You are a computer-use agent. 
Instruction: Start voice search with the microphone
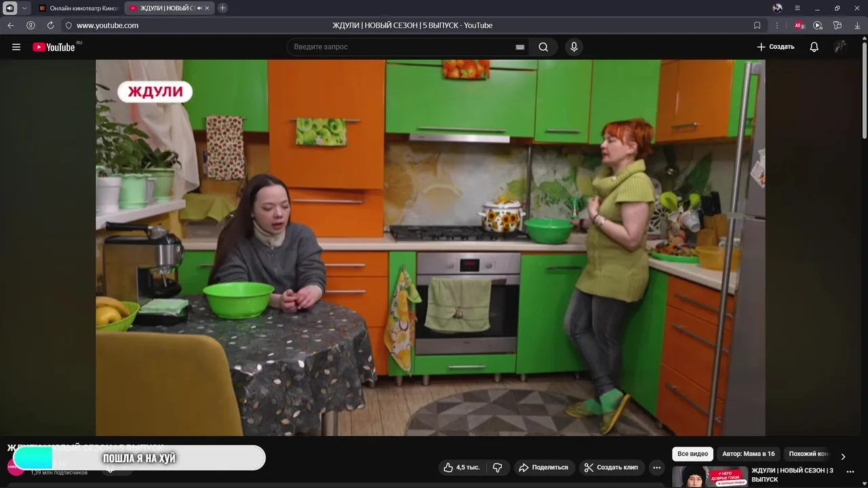tap(574, 47)
